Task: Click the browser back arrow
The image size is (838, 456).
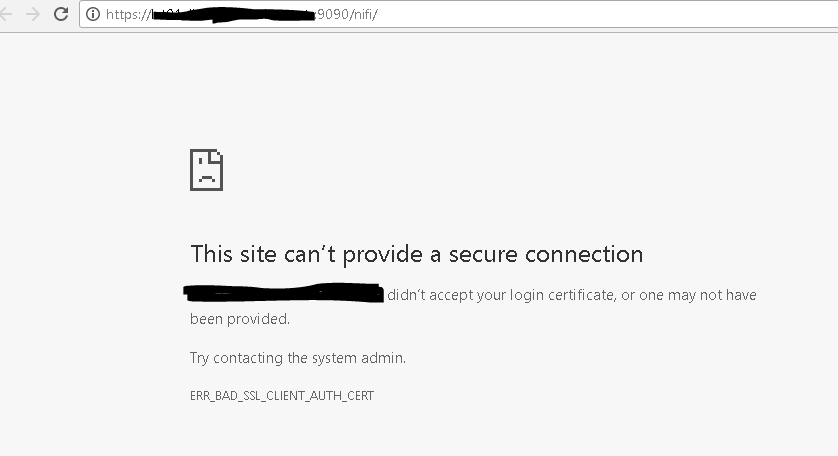Action: coord(8,14)
